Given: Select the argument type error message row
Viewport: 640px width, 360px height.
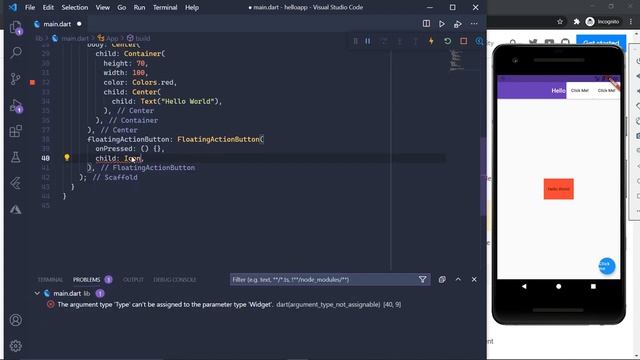Looking at the screenshot, I should [229, 304].
